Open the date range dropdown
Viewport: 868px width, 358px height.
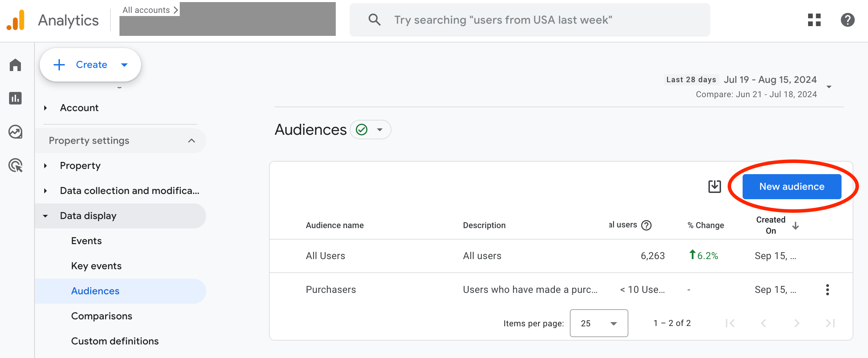click(829, 87)
